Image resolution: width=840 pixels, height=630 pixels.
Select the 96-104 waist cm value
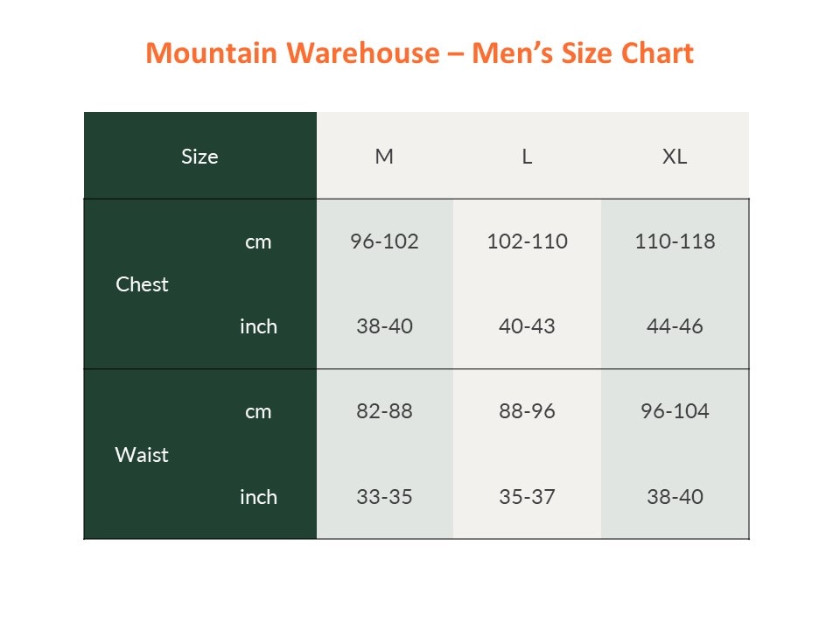(x=675, y=411)
